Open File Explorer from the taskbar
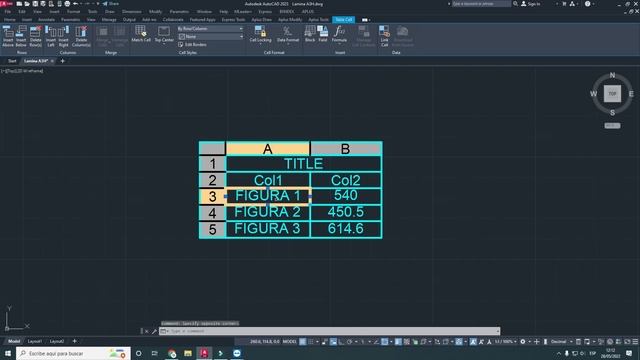 tap(188, 353)
